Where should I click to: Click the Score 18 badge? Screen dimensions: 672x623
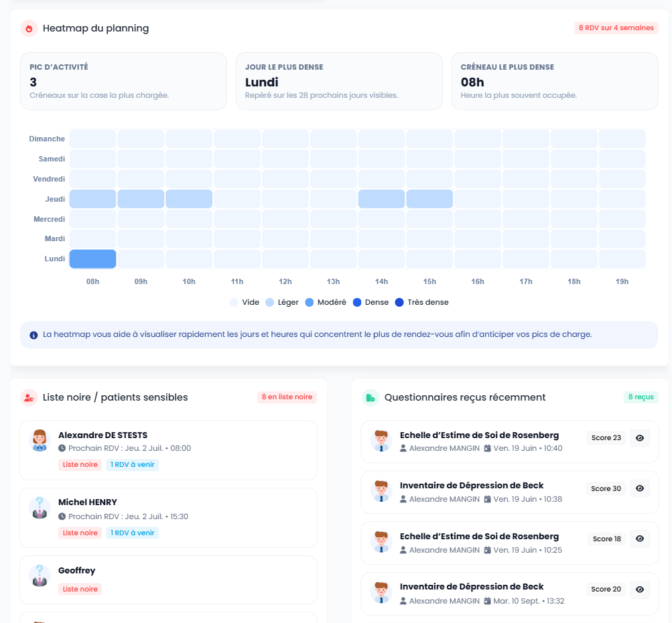pos(607,539)
